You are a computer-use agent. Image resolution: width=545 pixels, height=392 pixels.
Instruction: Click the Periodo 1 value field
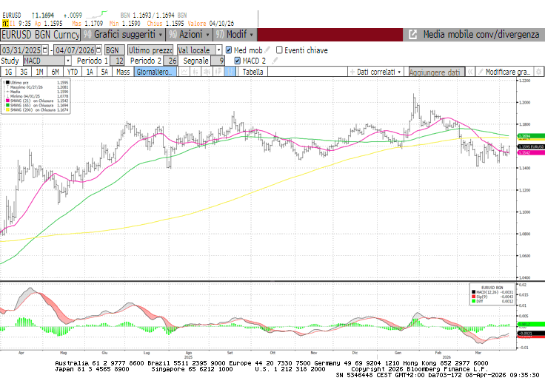pyautogui.click(x=118, y=61)
